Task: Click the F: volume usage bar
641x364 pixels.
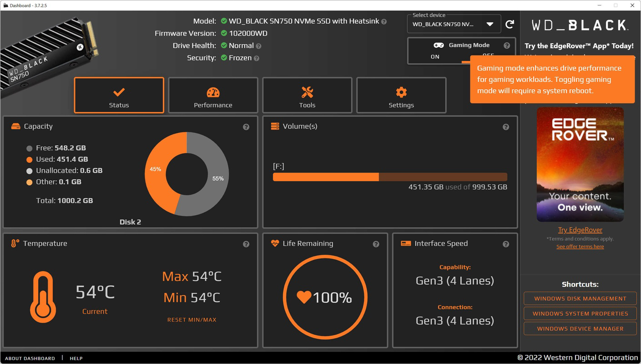Action: (x=390, y=177)
